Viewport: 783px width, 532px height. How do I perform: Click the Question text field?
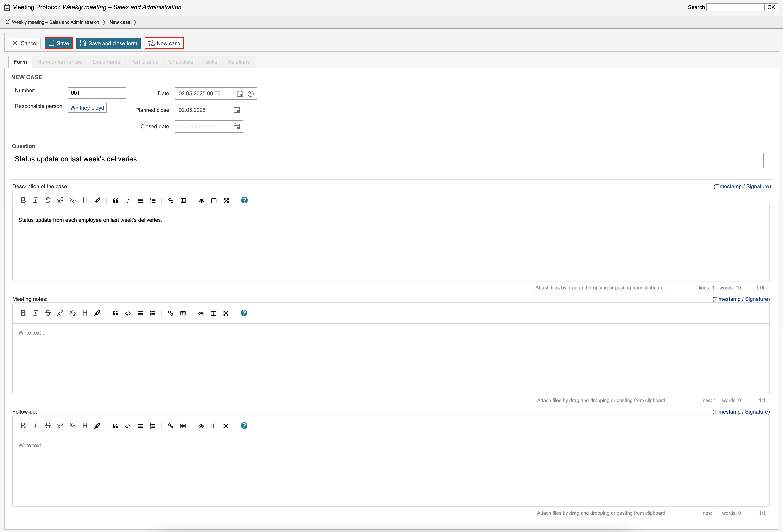387,160
